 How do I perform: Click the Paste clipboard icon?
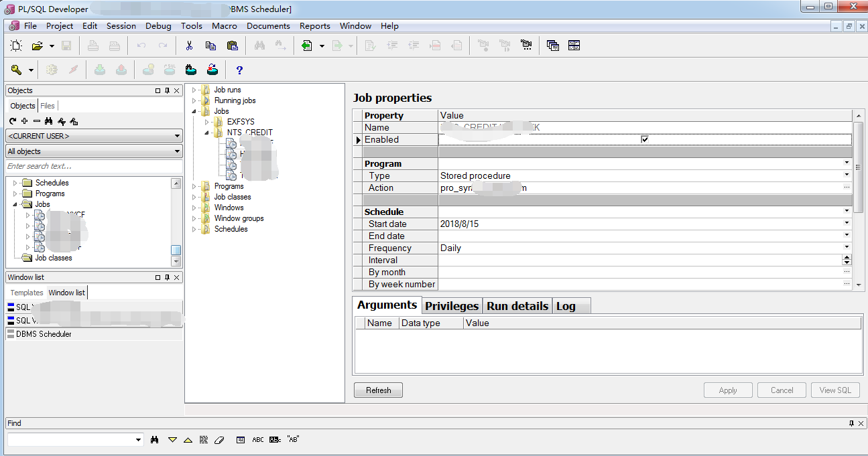pos(232,46)
